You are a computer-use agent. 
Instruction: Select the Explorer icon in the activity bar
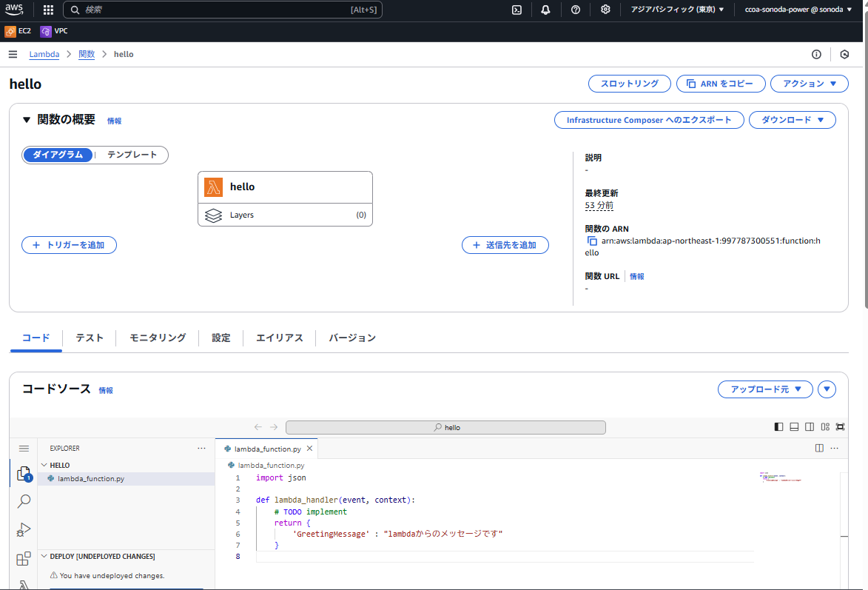pyautogui.click(x=23, y=472)
